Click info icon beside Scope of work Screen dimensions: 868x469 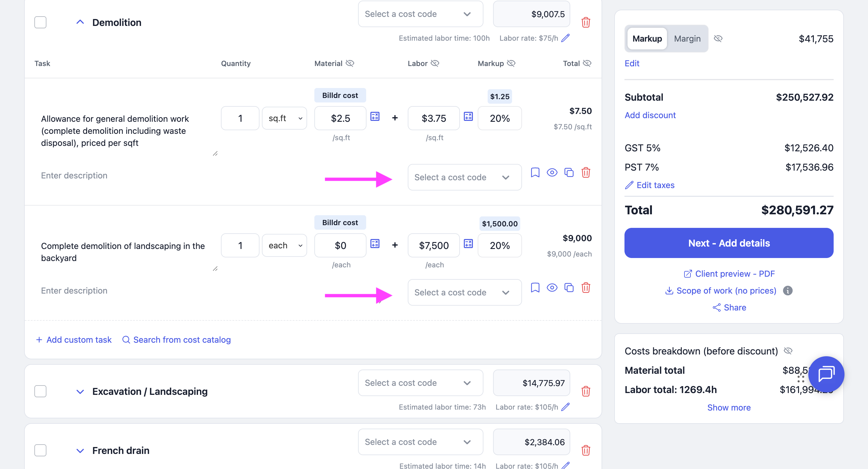788,291
